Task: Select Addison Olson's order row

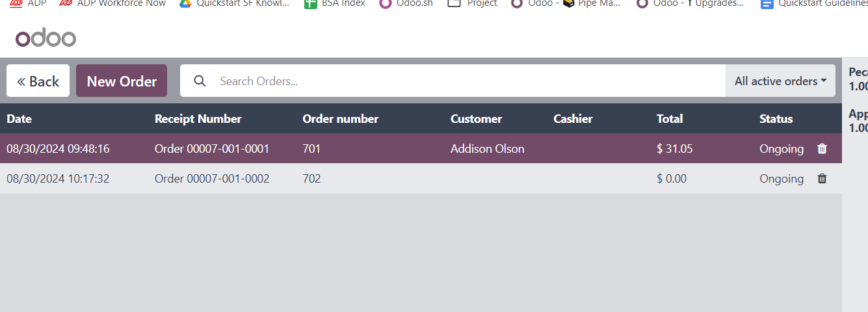Action: click(421, 149)
